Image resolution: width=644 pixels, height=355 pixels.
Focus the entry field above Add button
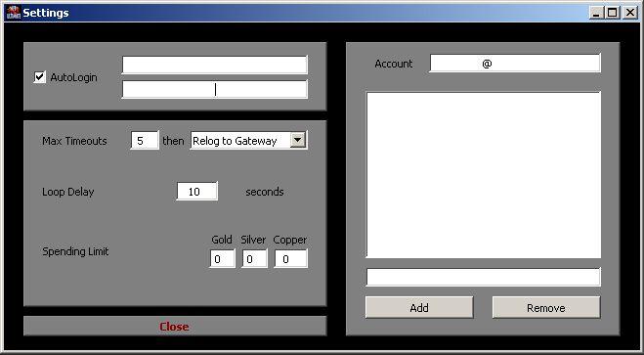[x=484, y=277]
